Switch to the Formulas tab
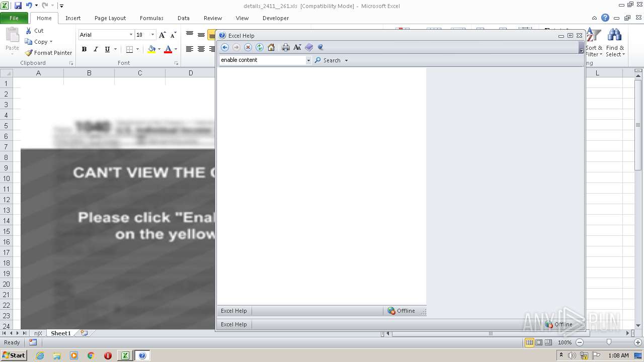644x362 pixels. (151, 18)
